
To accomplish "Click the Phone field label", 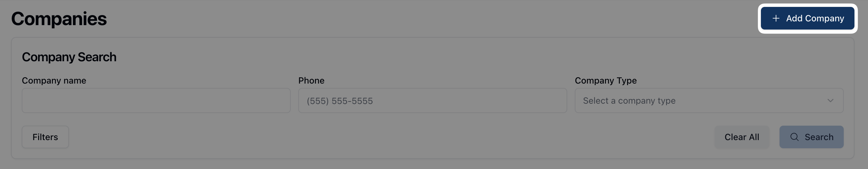I will tap(311, 81).
